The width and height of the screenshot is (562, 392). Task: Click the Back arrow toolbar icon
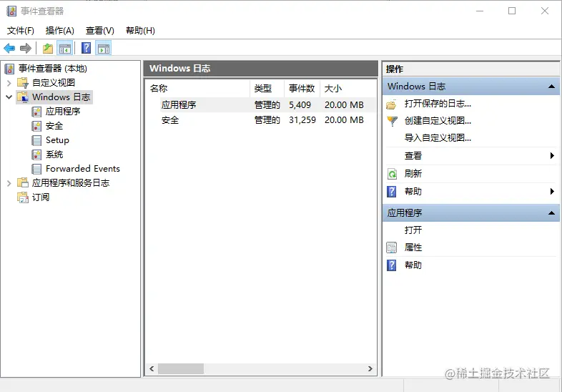[9, 48]
